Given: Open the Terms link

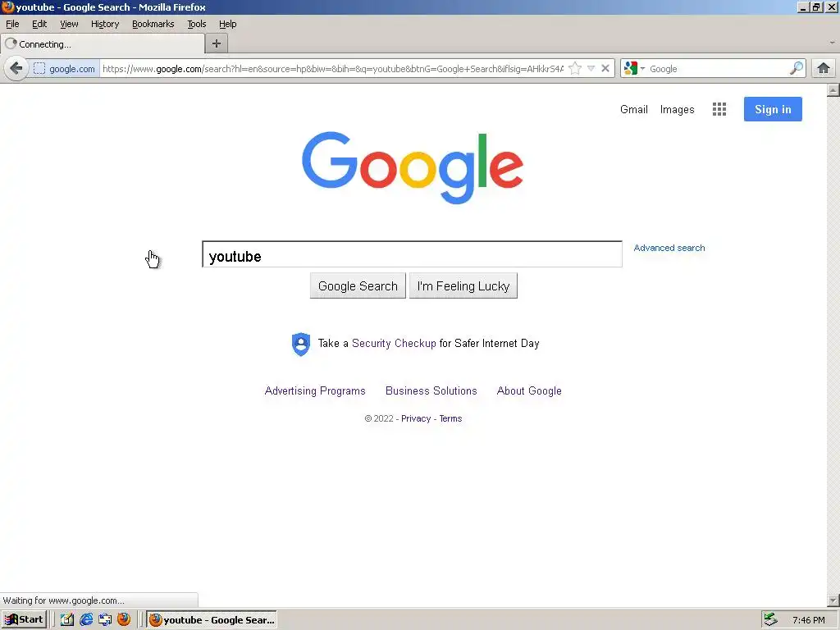Looking at the screenshot, I should click(x=450, y=418).
